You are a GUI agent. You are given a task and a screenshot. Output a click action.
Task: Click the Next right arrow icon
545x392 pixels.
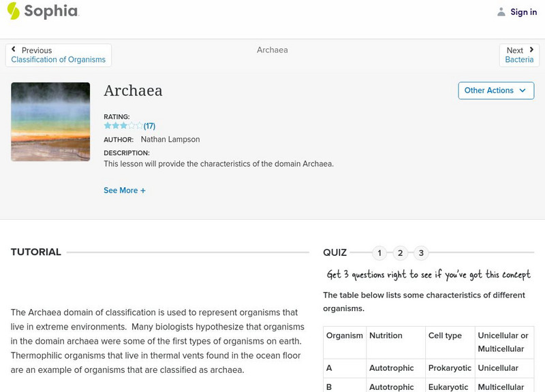[531, 50]
